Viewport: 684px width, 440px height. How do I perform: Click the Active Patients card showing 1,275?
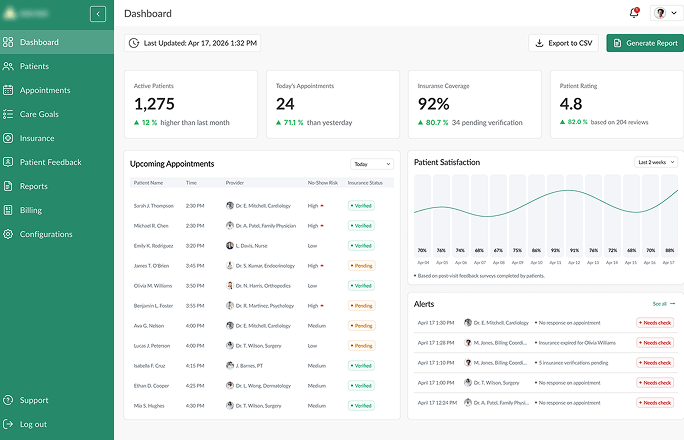pyautogui.click(x=191, y=105)
